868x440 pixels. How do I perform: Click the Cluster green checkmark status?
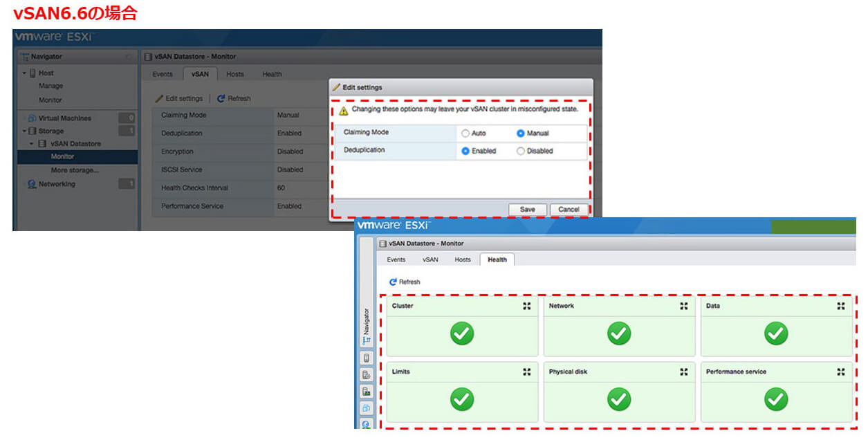click(x=462, y=333)
